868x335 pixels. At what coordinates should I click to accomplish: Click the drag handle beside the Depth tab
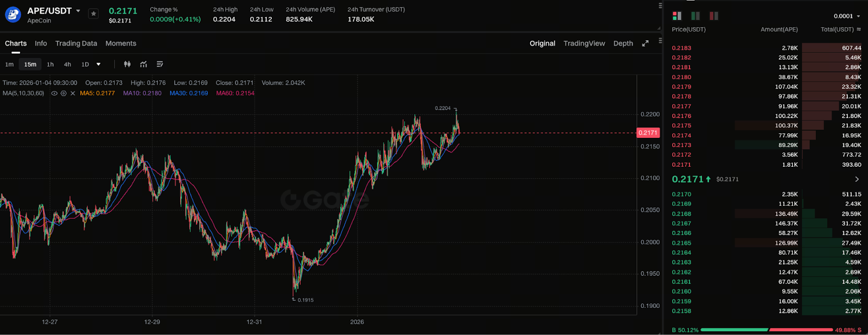tap(660, 40)
